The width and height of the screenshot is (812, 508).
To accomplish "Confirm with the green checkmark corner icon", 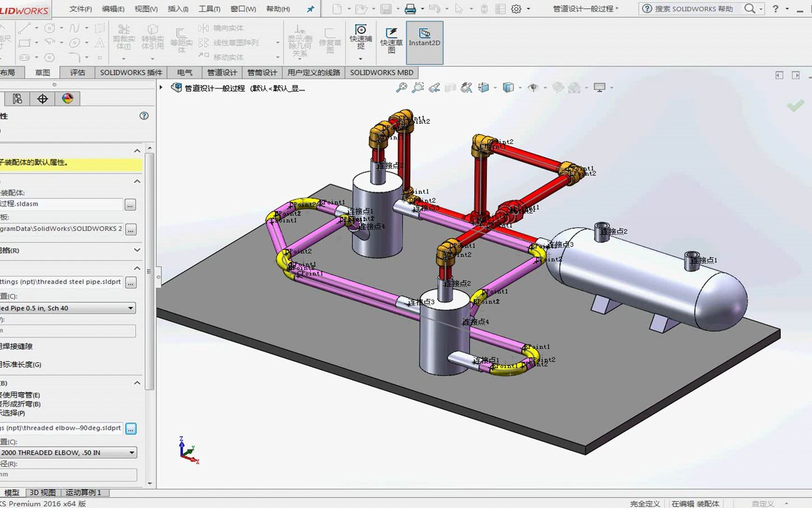I will tap(795, 106).
